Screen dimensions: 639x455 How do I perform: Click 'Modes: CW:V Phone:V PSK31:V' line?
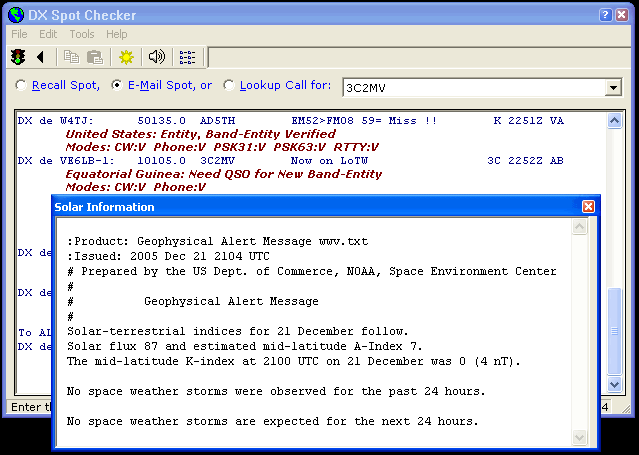pyautogui.click(x=222, y=147)
